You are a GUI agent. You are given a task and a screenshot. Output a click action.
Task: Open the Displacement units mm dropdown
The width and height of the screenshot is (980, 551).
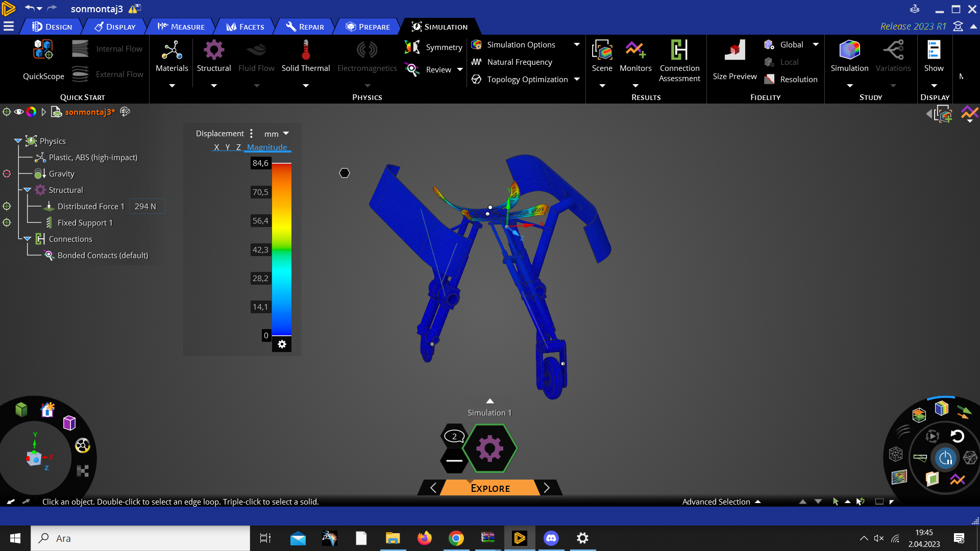[x=275, y=133]
